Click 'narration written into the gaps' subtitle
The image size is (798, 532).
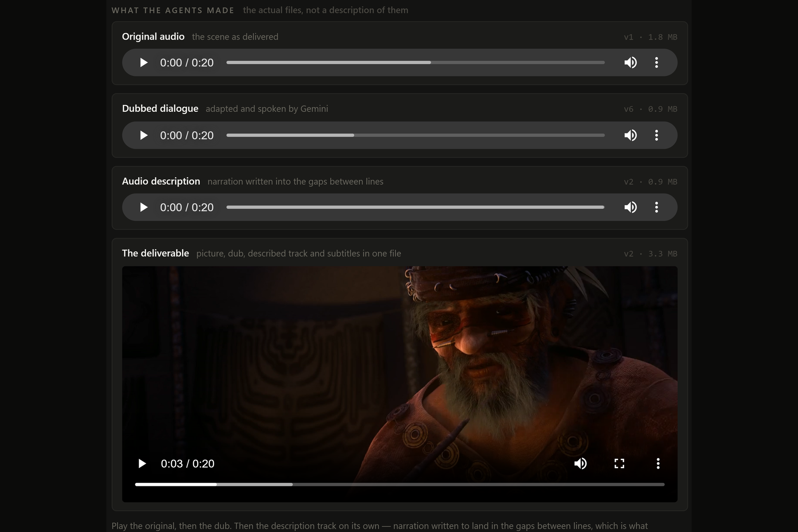pyautogui.click(x=268, y=181)
